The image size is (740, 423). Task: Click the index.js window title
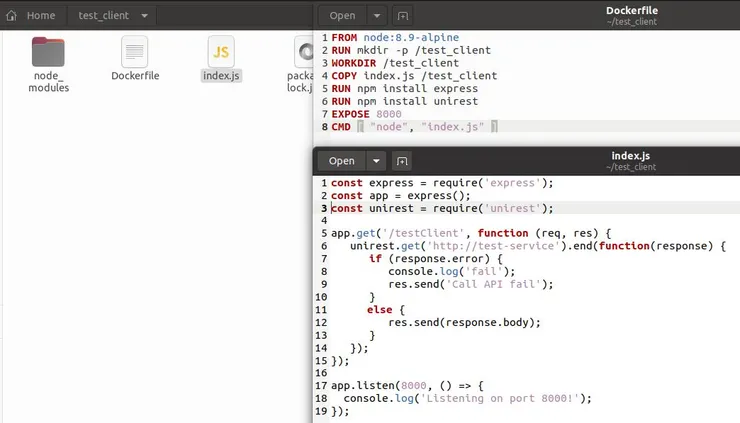tap(631, 156)
